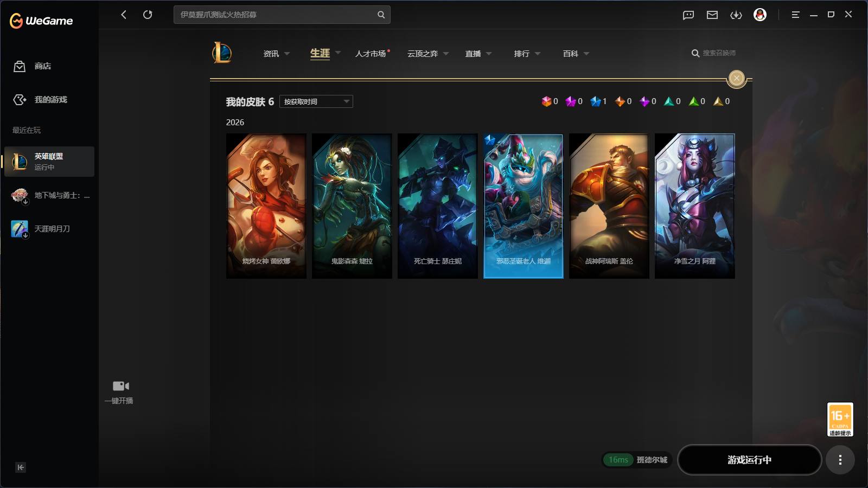Screen dimensions: 868x488
Task: Open the mail envelope icon
Action: [x=712, y=15]
